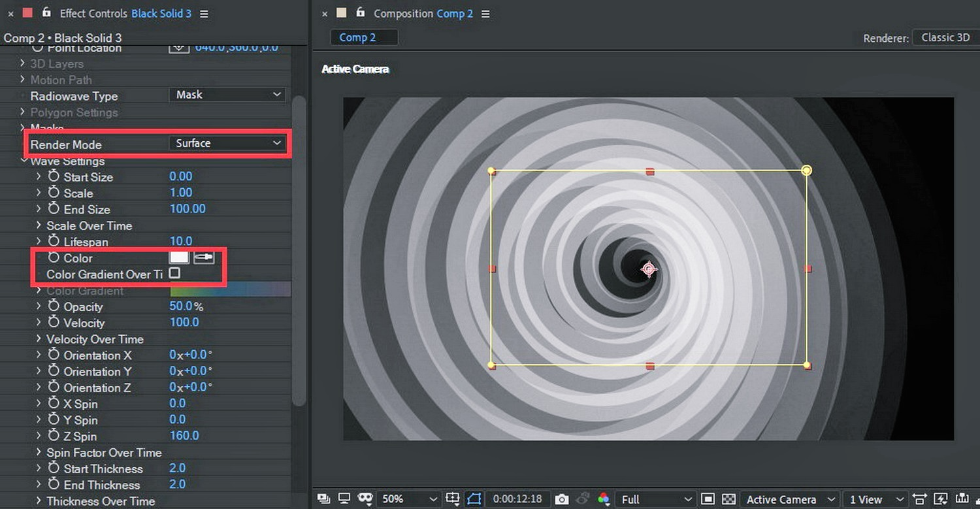Open the Renderer Classic 3D button
This screenshot has height=509, width=980.
(945, 38)
